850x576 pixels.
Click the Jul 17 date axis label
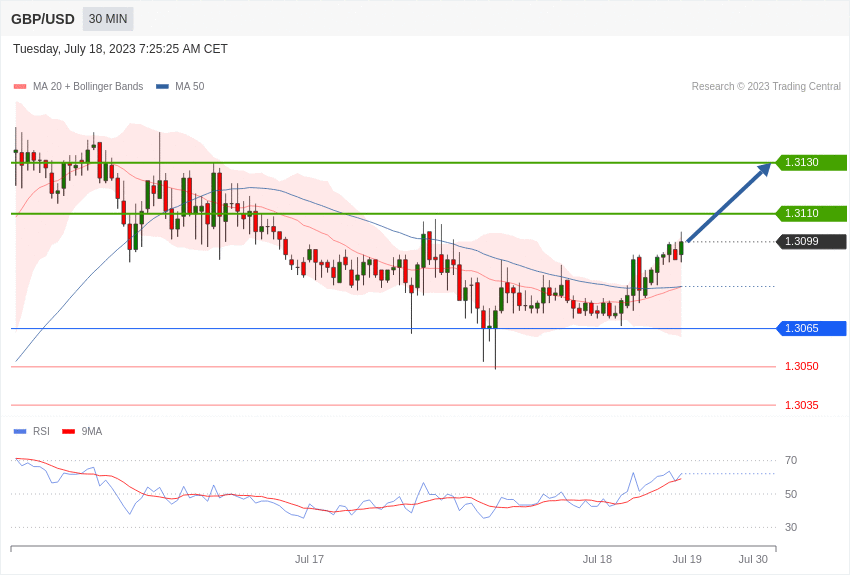[x=309, y=559]
